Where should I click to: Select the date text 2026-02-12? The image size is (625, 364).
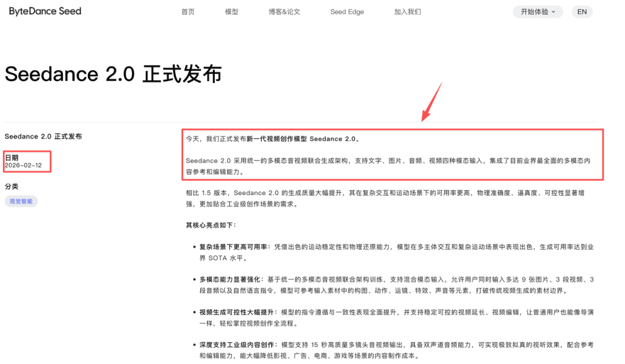pos(23,165)
